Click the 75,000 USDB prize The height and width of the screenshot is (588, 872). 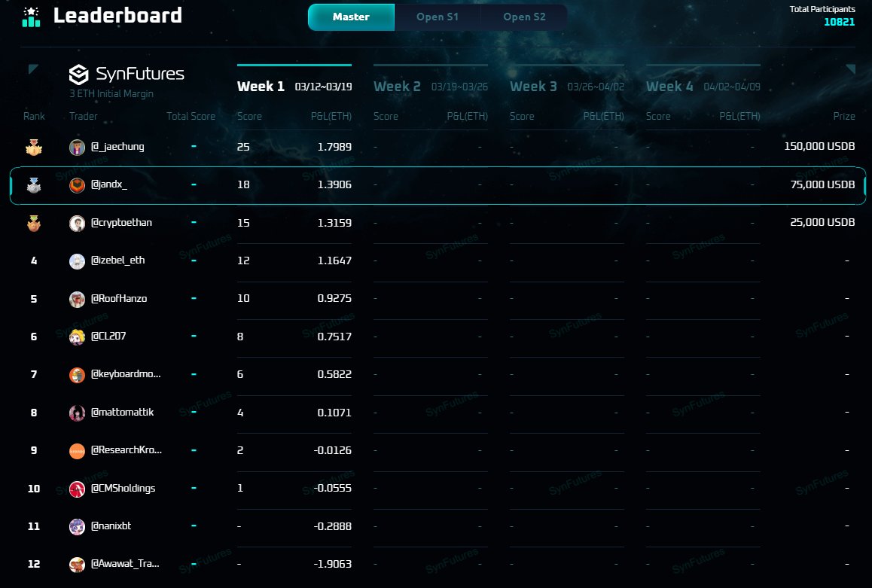[x=823, y=184]
